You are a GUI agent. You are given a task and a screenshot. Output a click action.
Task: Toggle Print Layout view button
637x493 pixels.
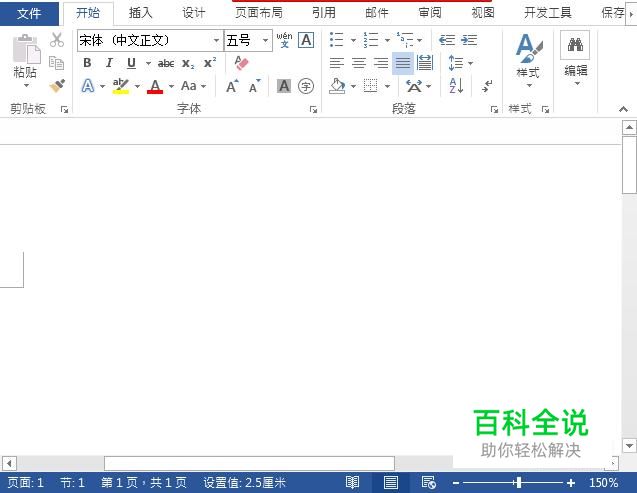391,482
